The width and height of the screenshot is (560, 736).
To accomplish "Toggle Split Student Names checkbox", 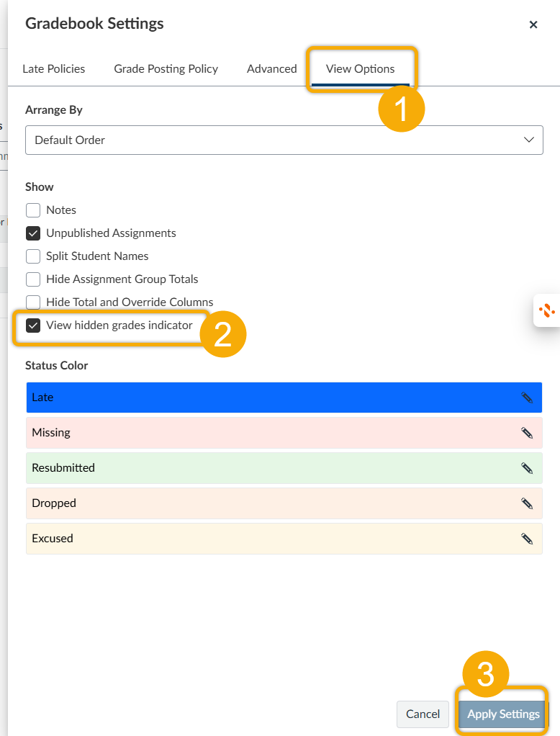I will (33, 256).
